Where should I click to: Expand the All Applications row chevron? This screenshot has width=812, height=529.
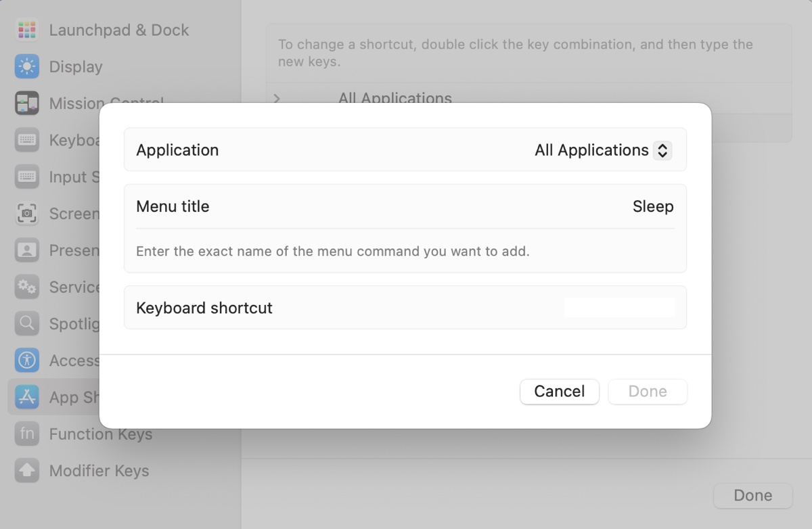pos(277,99)
